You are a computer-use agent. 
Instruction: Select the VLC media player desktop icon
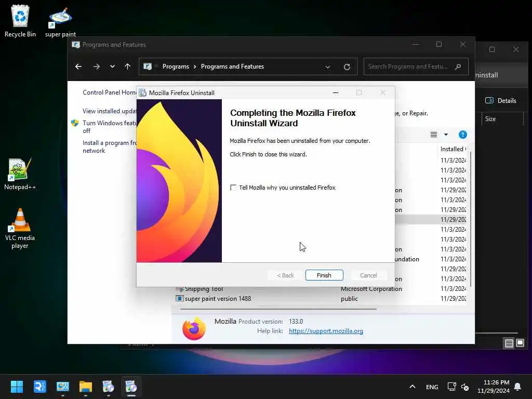(x=20, y=228)
